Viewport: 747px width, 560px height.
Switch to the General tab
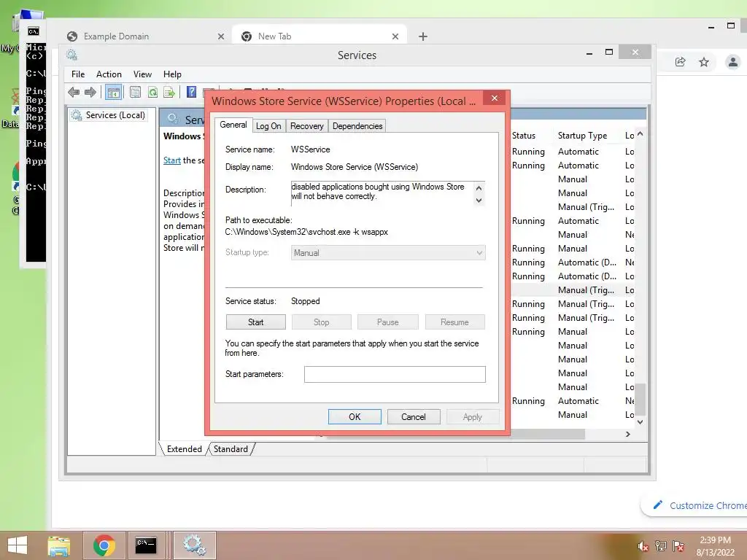[x=233, y=125]
